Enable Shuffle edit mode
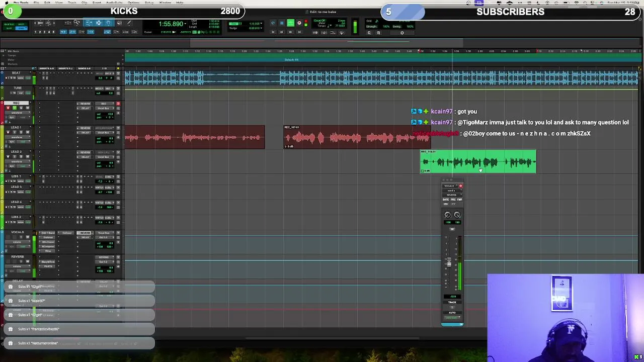 [x=9, y=24]
